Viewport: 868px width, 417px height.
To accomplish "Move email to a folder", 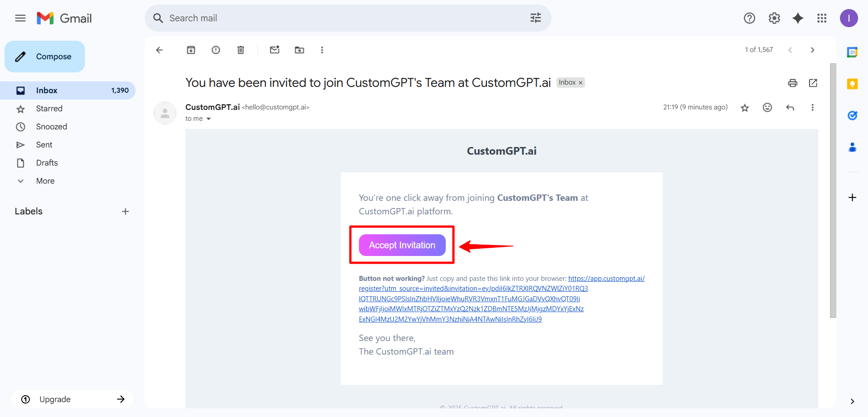I will pos(300,50).
